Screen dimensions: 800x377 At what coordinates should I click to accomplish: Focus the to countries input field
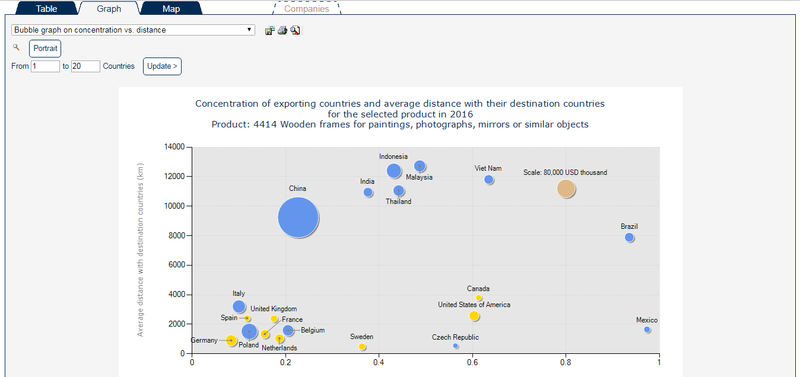(85, 66)
